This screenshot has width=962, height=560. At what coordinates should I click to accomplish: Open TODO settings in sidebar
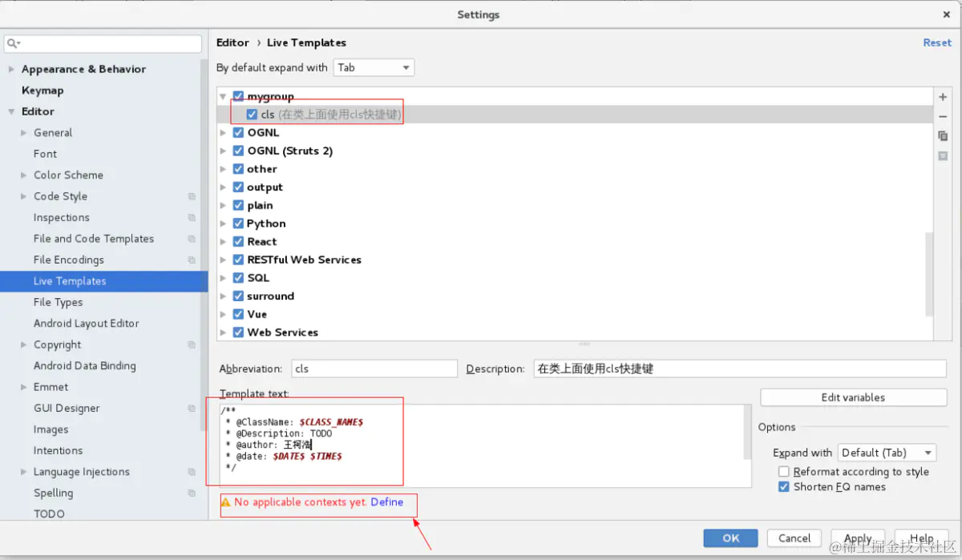click(49, 514)
